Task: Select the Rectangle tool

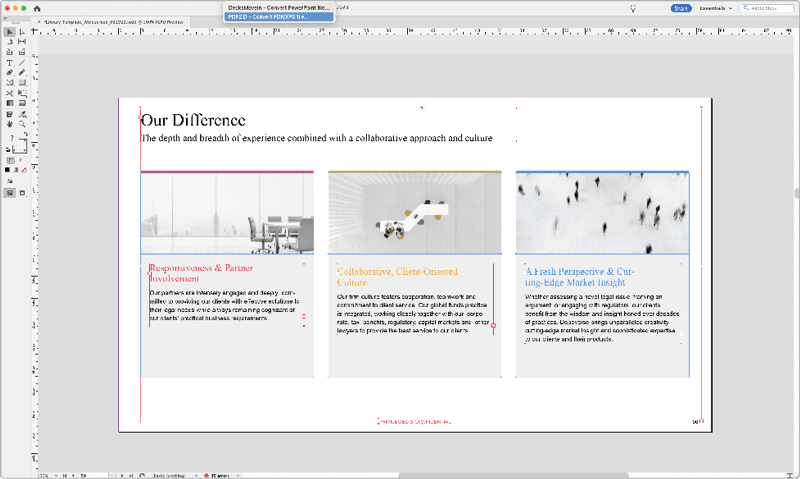Action: [x=22, y=83]
